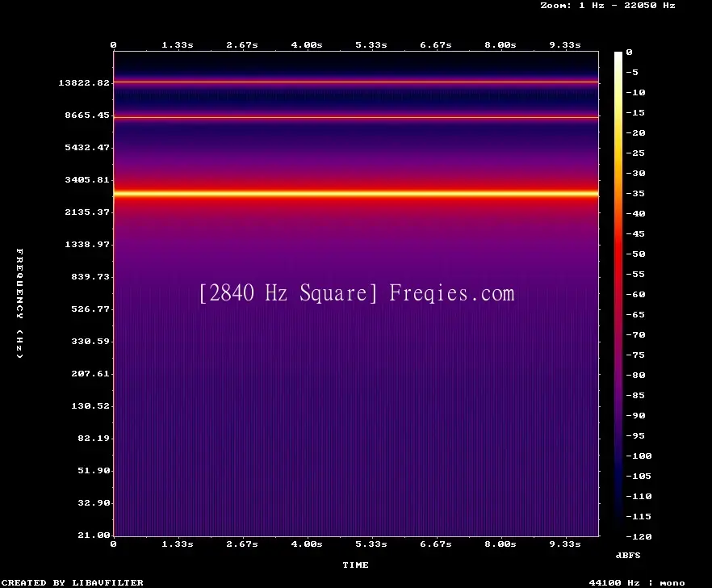Click the 1.33s label on the lower time axis
The width and height of the screenshot is (712, 588).
pos(178,544)
